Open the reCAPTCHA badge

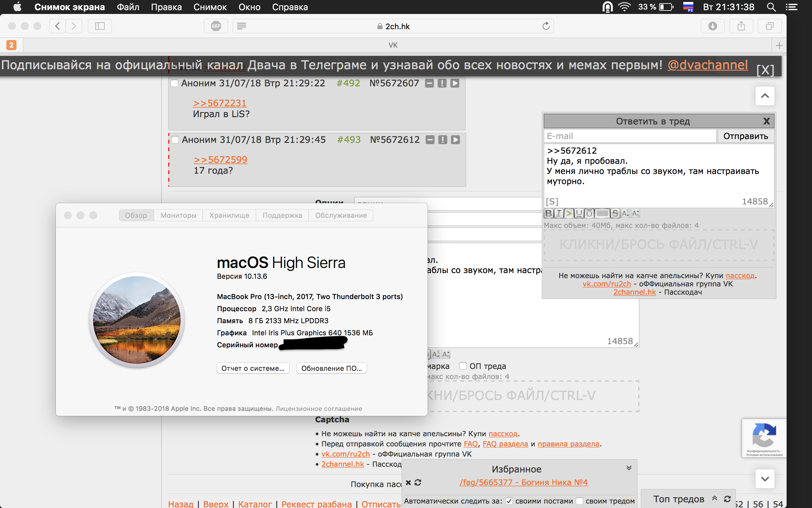tap(764, 438)
